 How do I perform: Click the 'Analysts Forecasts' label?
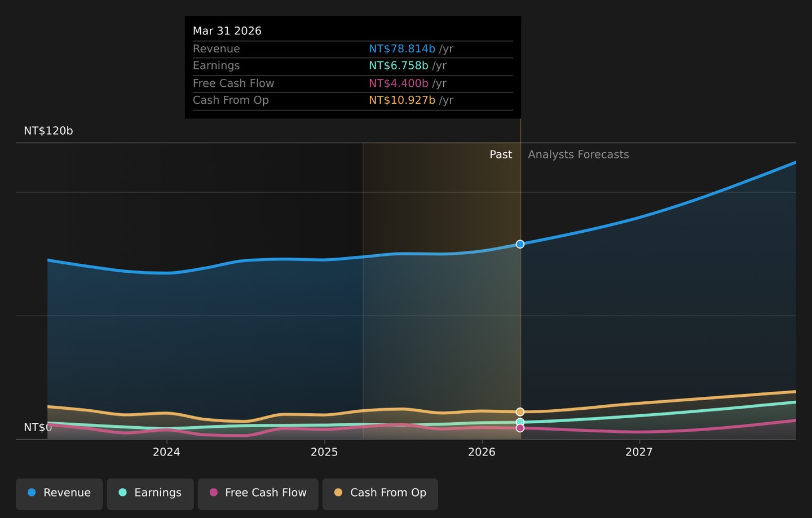[x=579, y=154]
